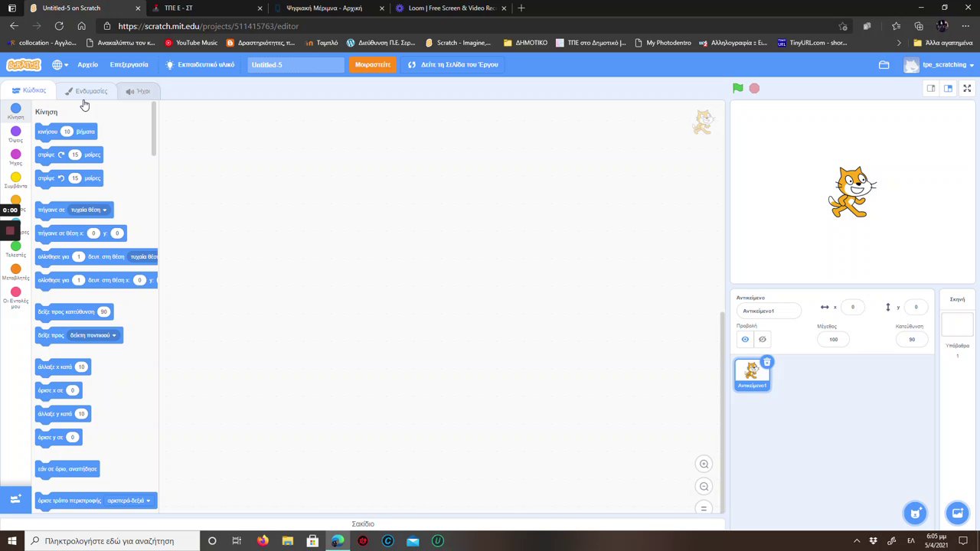Click the choose a sprite cat button
The width and height of the screenshot is (980, 551).
tap(915, 513)
